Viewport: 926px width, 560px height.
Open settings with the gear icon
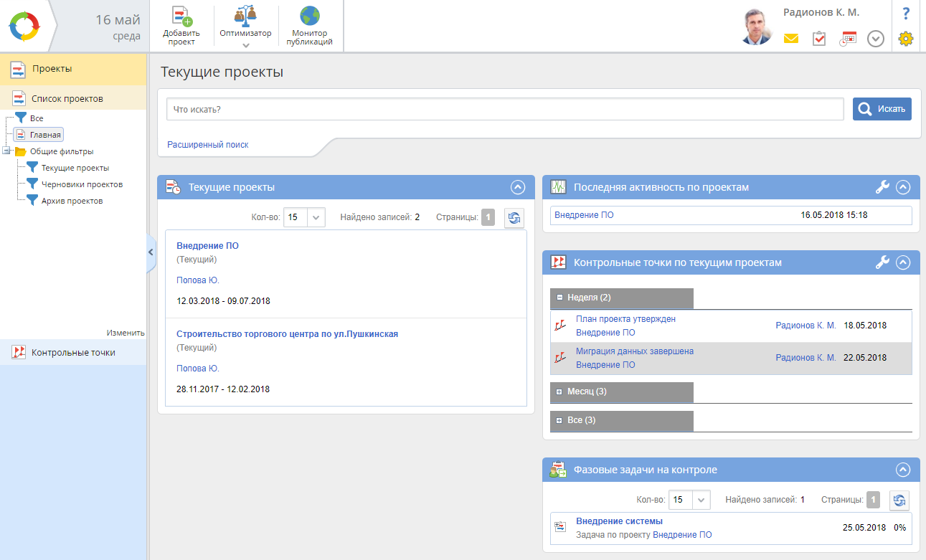(x=906, y=39)
